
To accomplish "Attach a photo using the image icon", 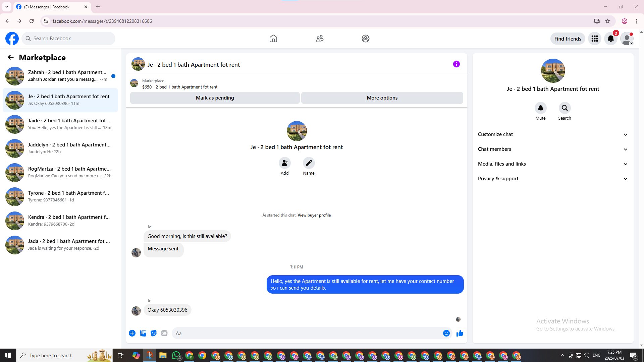I will pos(143,333).
